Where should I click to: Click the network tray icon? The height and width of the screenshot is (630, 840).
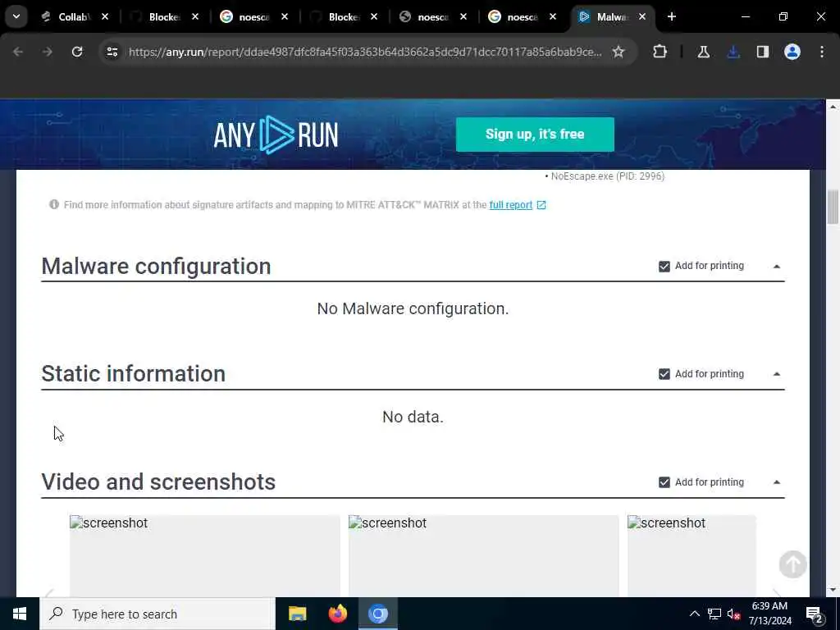(x=714, y=614)
